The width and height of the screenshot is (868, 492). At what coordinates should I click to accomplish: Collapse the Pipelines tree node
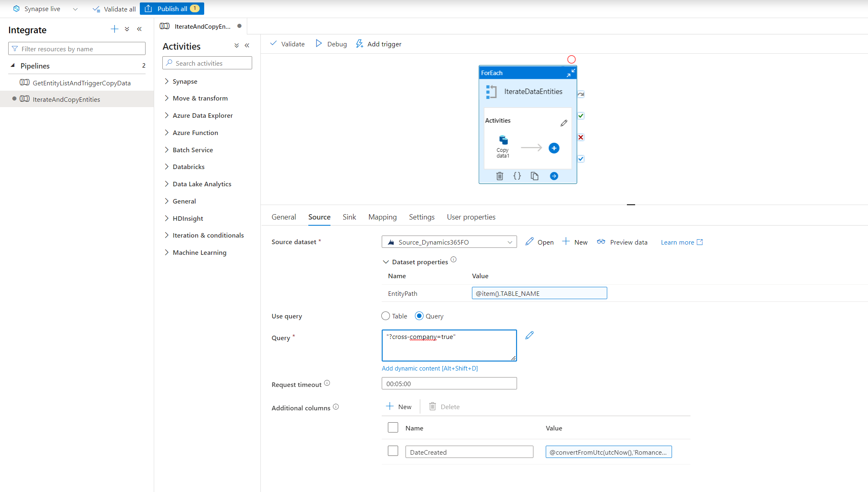(x=13, y=66)
